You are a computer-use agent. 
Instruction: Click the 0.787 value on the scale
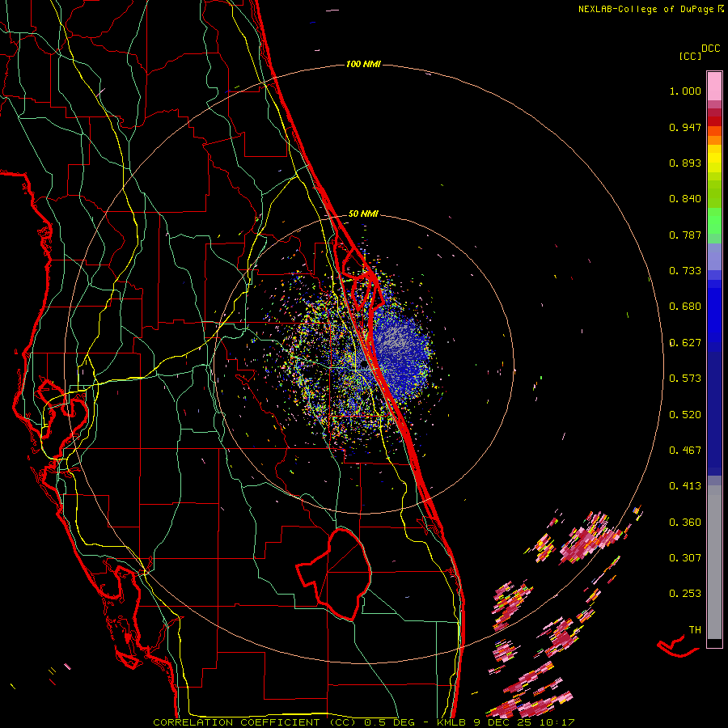click(x=685, y=235)
